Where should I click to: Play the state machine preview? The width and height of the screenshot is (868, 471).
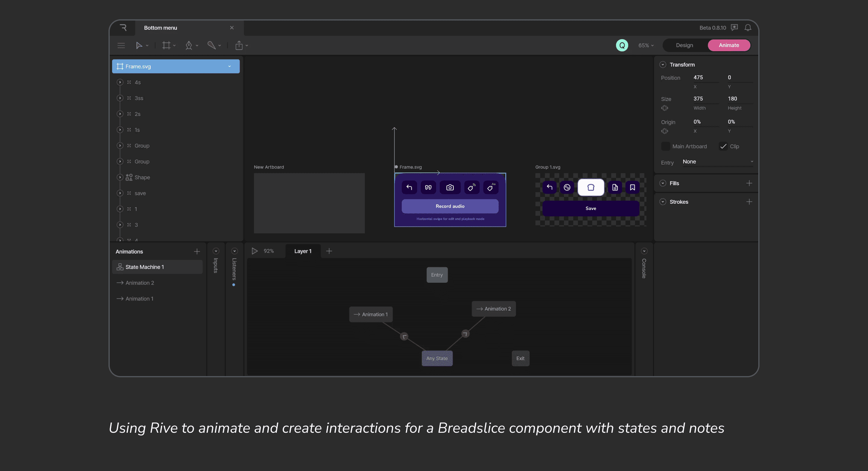[x=255, y=251]
